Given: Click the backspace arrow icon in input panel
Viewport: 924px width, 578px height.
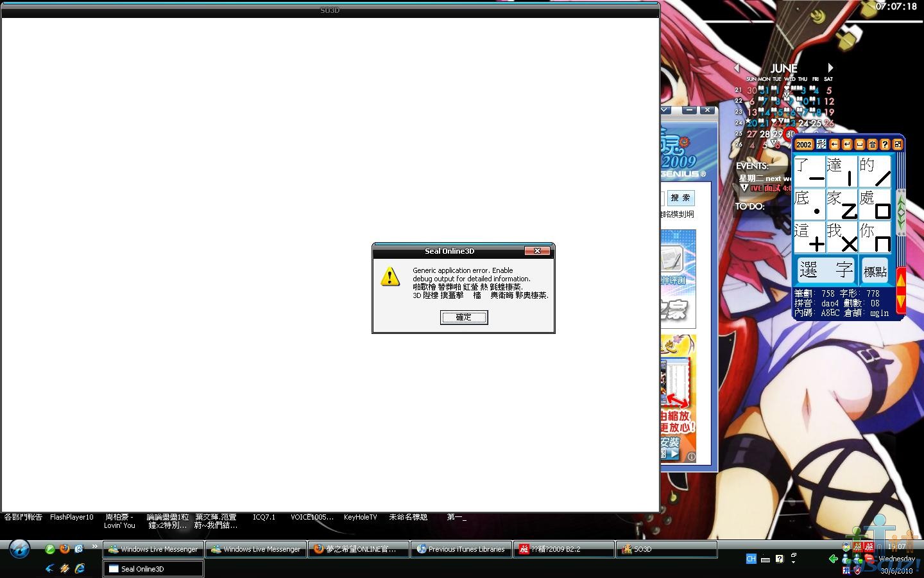Looking at the screenshot, I should (835, 144).
